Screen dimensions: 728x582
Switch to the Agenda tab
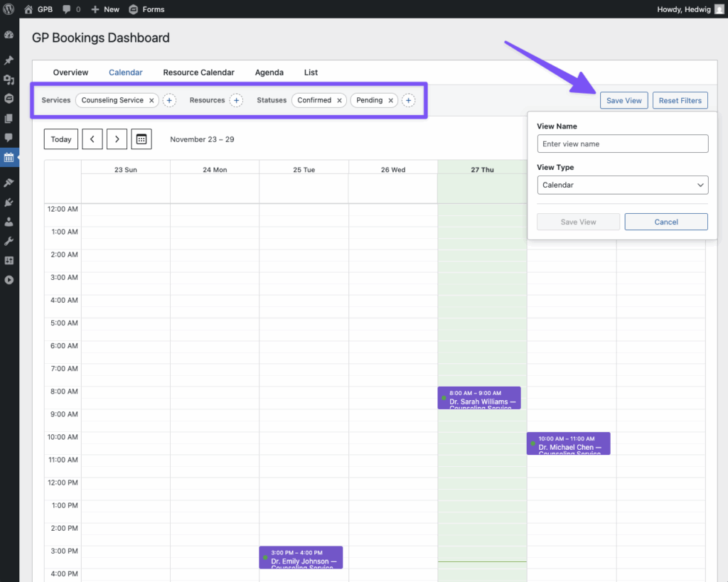[269, 72]
